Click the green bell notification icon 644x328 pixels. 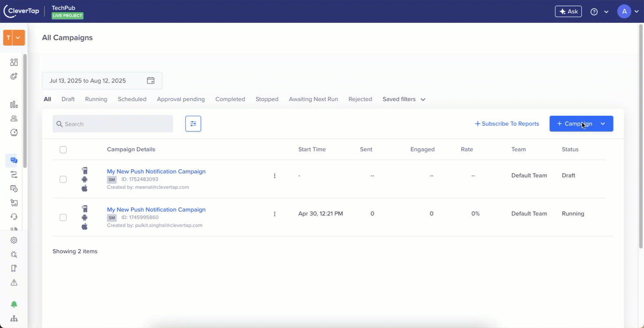(14, 304)
